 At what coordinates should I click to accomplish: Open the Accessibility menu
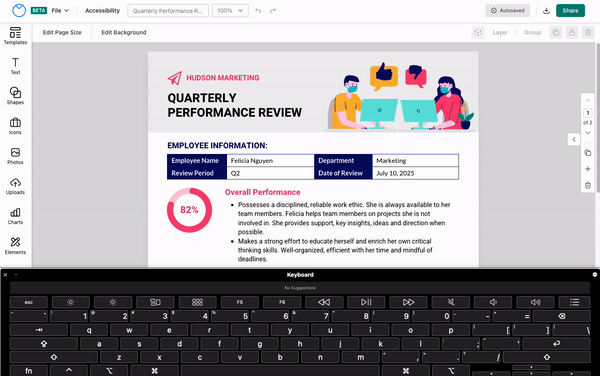102,11
